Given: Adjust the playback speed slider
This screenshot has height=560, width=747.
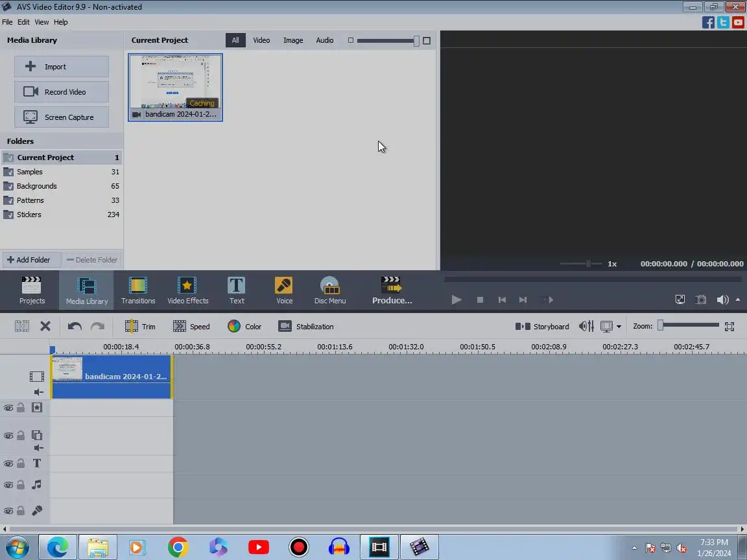Looking at the screenshot, I should pyautogui.click(x=588, y=263).
